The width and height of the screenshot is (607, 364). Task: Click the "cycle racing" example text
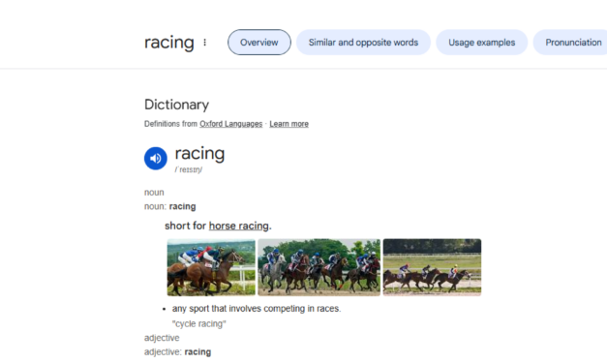[x=199, y=323]
